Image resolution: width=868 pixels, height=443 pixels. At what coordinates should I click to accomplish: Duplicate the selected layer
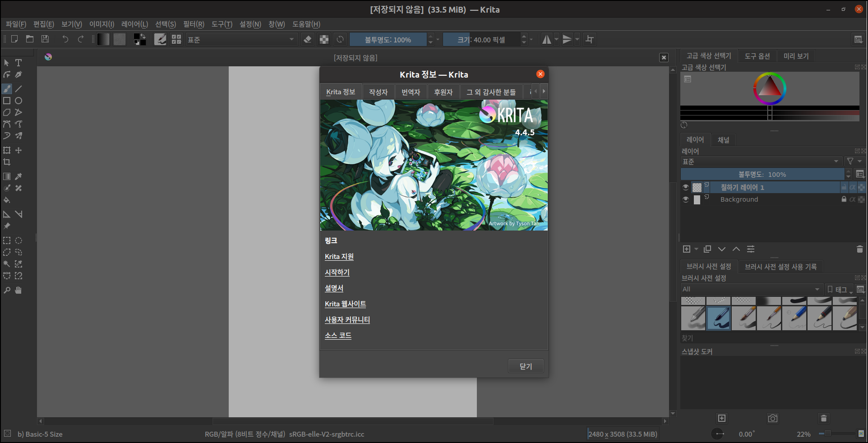click(x=707, y=249)
